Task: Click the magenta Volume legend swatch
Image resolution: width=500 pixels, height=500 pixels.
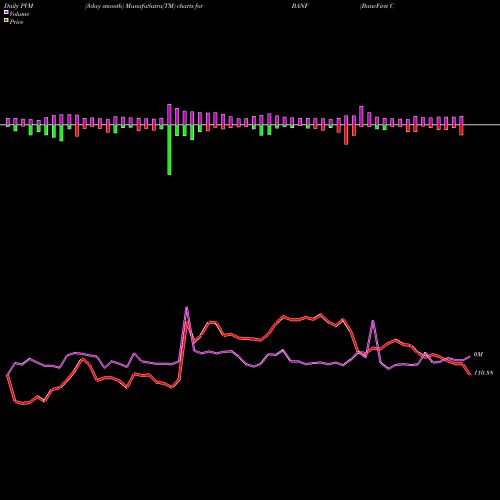Action: 6,12
